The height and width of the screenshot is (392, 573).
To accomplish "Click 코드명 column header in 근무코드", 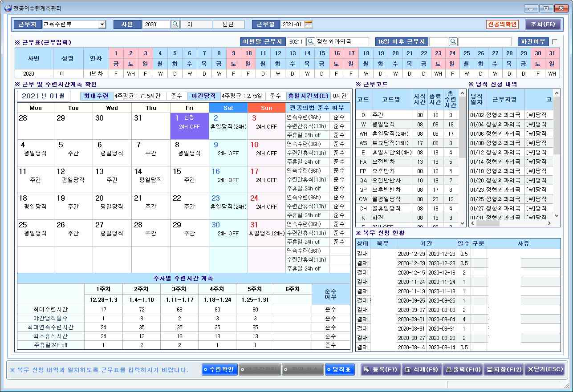I will coord(391,100).
